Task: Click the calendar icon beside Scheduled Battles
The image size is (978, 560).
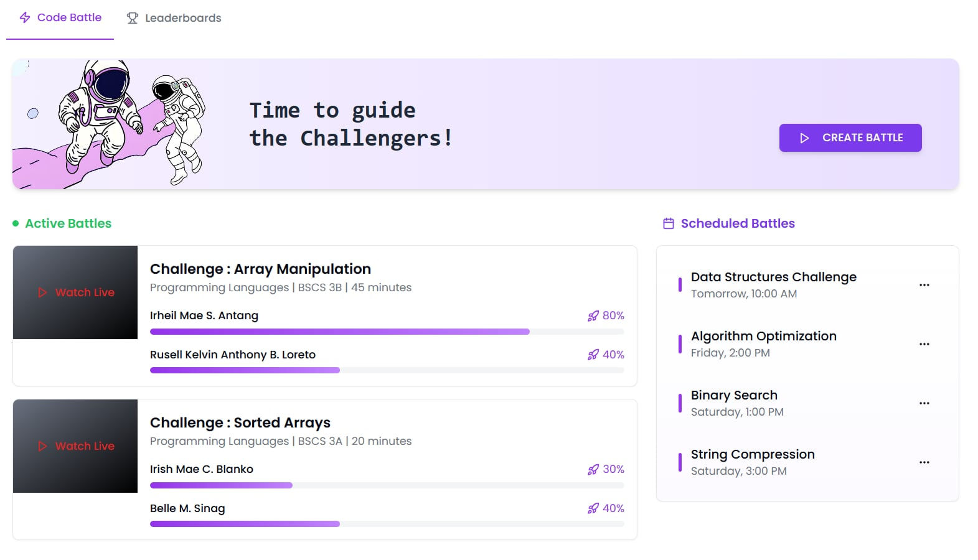Action: [669, 223]
